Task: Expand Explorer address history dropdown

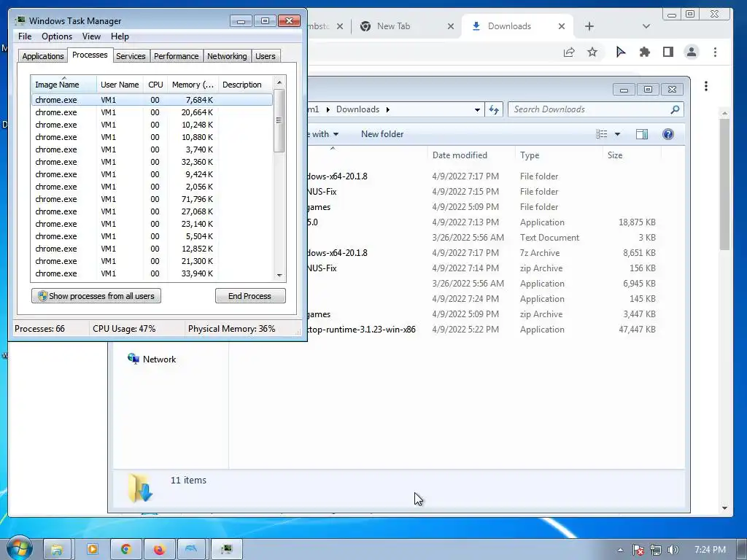Action: (x=477, y=109)
